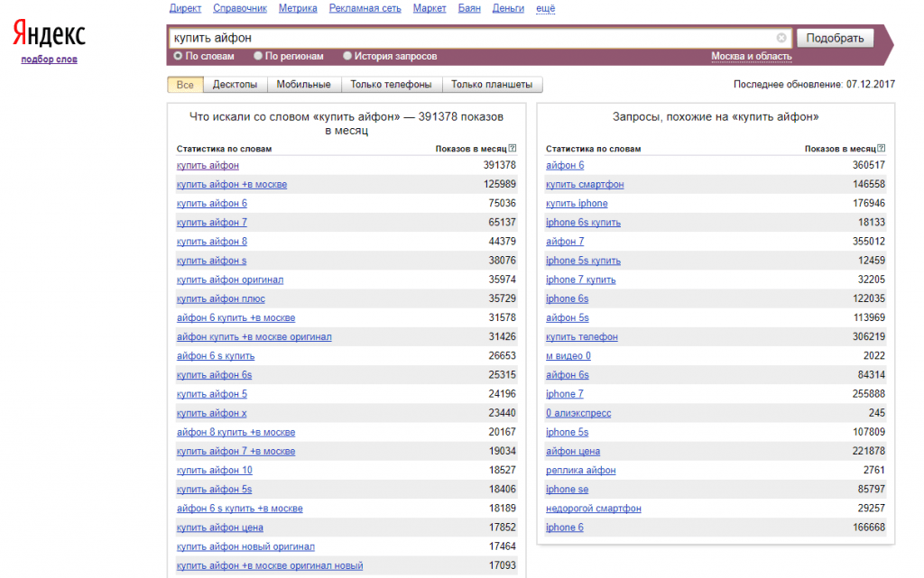Click the 'подбор слов' link under the logo
This screenshot has width=924, height=578.
[x=50, y=59]
